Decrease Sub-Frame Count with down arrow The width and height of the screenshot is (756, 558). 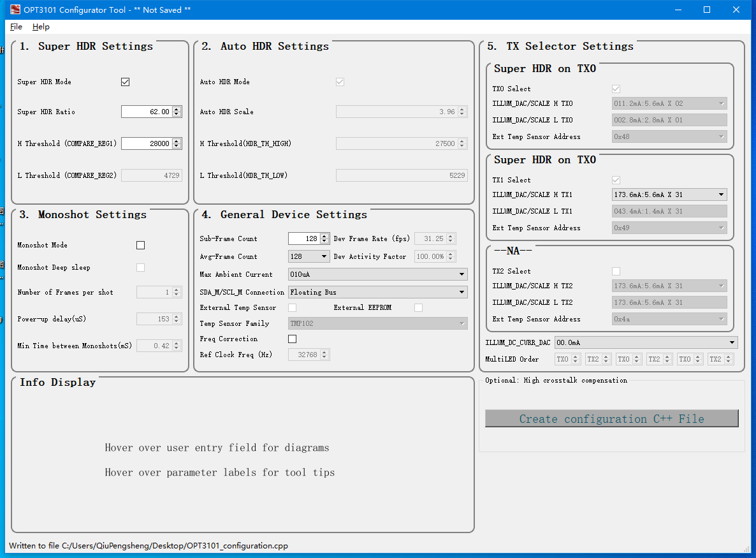pyautogui.click(x=324, y=241)
